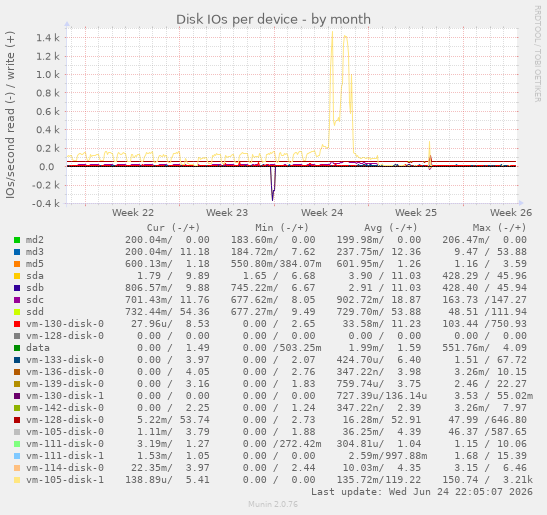Click the purple read dip below zero near Week 23
Screen dimensions: 547x515
click(273, 183)
